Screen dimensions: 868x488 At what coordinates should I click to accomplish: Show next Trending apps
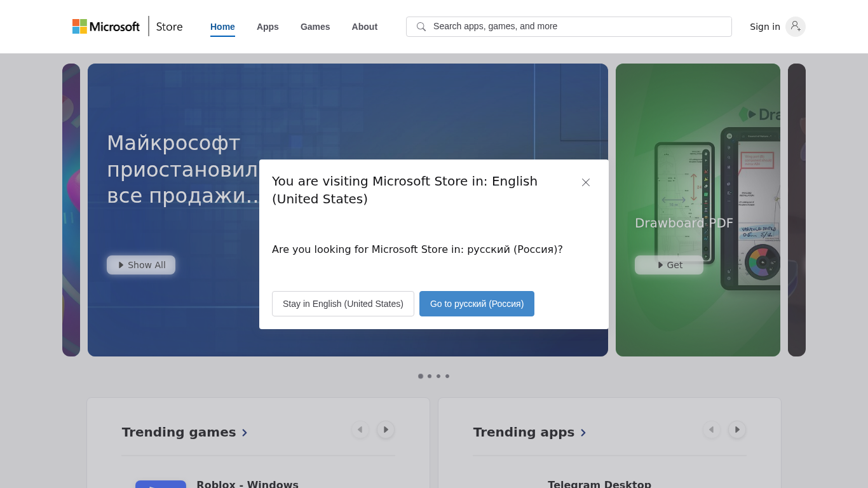(737, 430)
